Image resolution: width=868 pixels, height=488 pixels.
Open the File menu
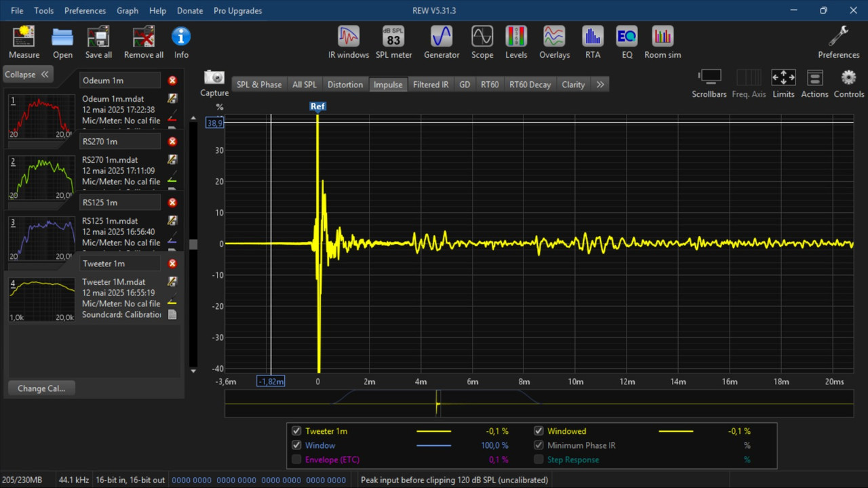tap(17, 11)
